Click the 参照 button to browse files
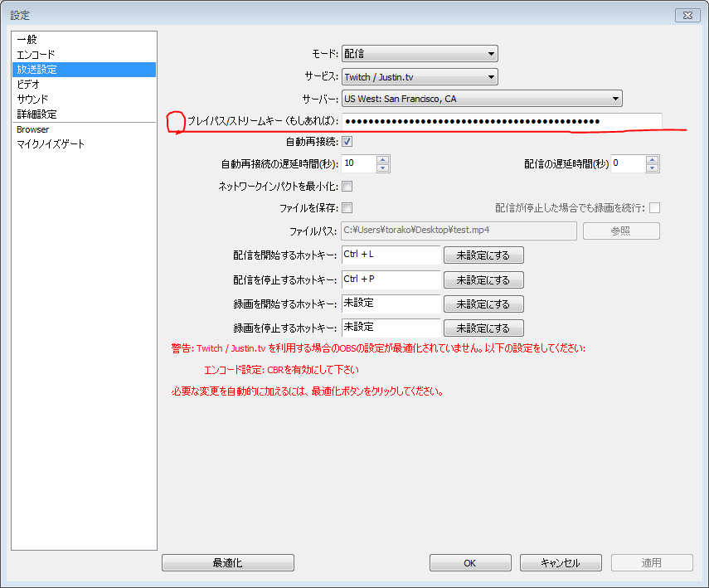 [x=620, y=231]
